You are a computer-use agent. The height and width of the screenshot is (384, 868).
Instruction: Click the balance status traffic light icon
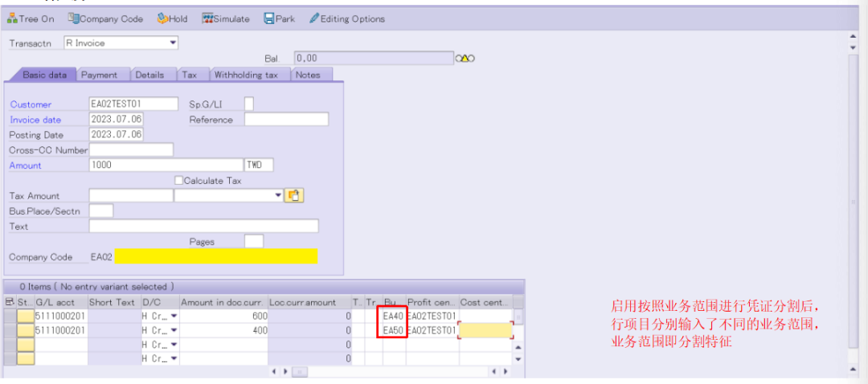[465, 58]
